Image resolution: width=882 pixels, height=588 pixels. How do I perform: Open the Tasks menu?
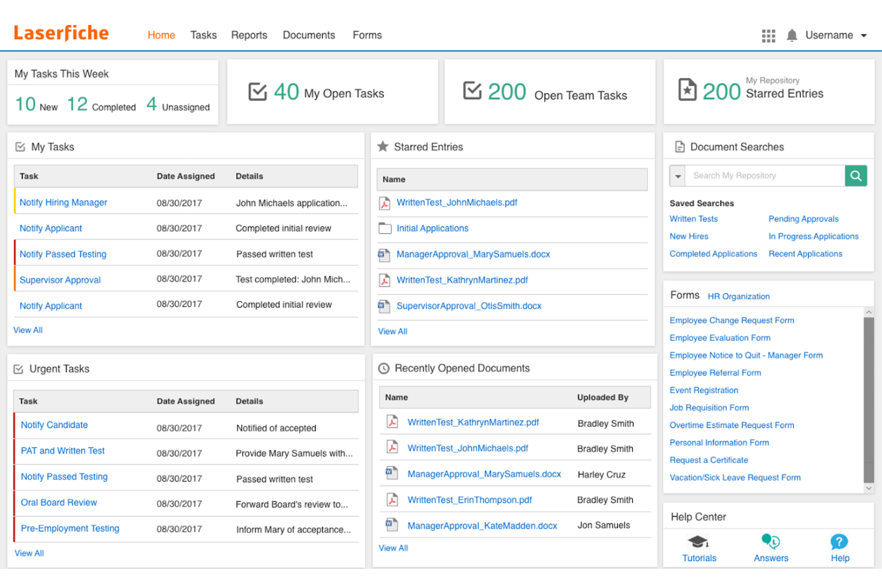coord(203,35)
